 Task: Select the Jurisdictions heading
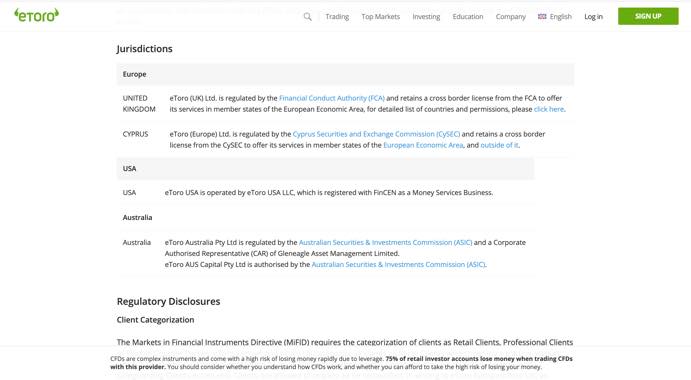[145, 48]
